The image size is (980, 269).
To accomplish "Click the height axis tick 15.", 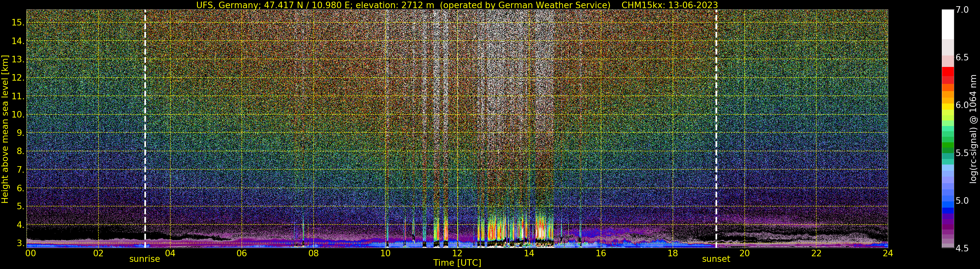I will [x=18, y=23].
